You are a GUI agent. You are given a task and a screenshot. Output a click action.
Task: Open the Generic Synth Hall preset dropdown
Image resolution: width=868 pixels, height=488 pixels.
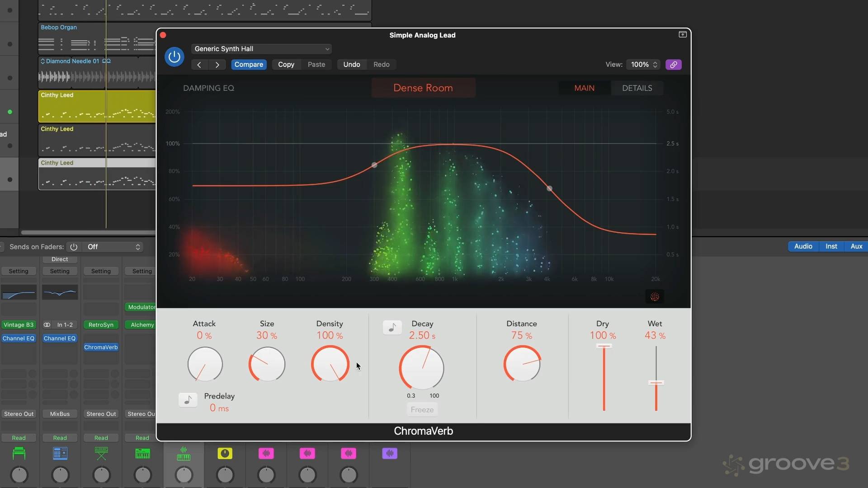coord(262,49)
